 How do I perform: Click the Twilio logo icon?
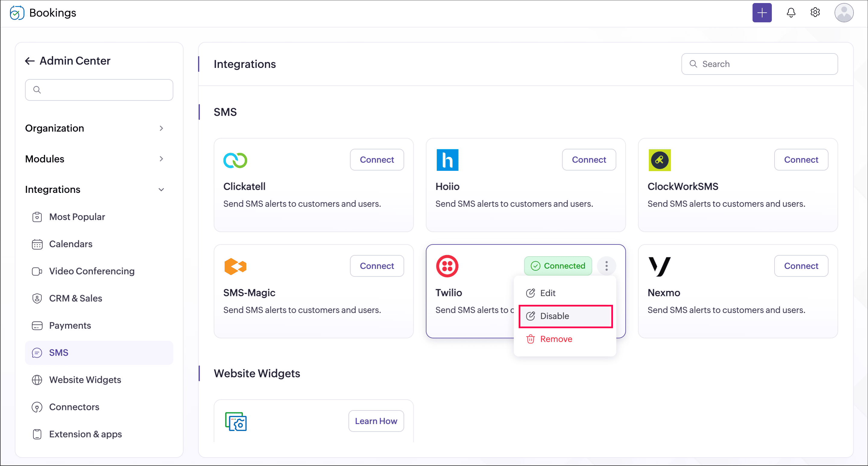[447, 266]
